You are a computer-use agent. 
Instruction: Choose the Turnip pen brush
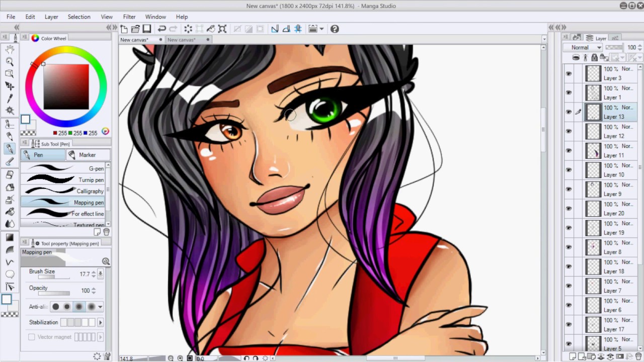click(63, 179)
